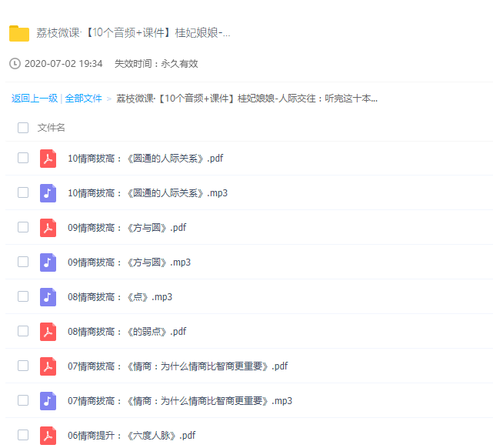Click music icon of 09情商拔高《方与圆》.mp3

[48, 262]
